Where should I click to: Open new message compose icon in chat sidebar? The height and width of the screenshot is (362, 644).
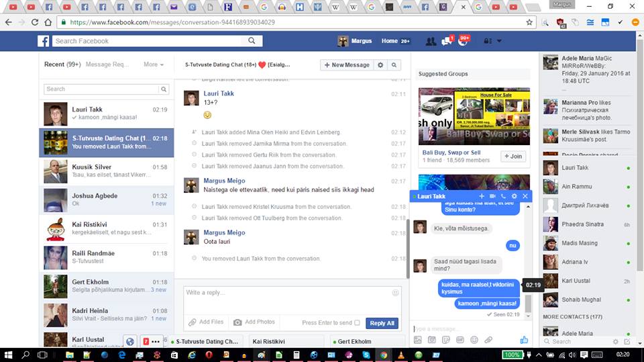pos(627,341)
